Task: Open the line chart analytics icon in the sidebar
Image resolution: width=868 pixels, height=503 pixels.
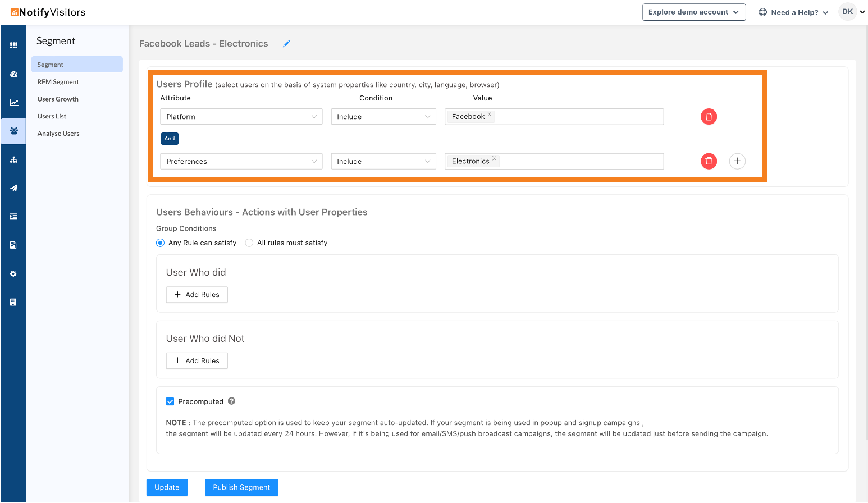Action: coord(13,102)
